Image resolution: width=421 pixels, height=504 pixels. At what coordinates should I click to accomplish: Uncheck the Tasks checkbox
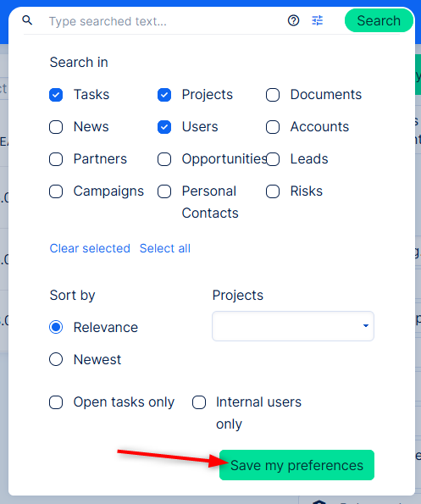pos(56,95)
